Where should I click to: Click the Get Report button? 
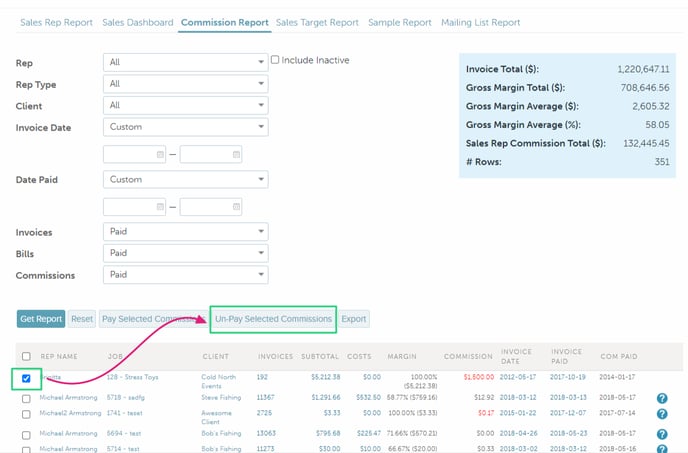tap(41, 319)
